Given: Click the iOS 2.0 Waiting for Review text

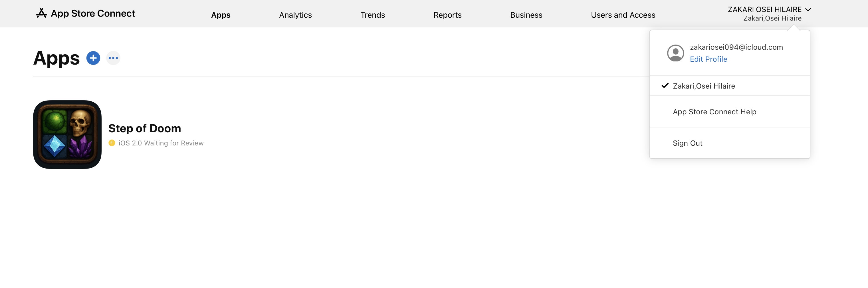Looking at the screenshot, I should click(x=161, y=143).
